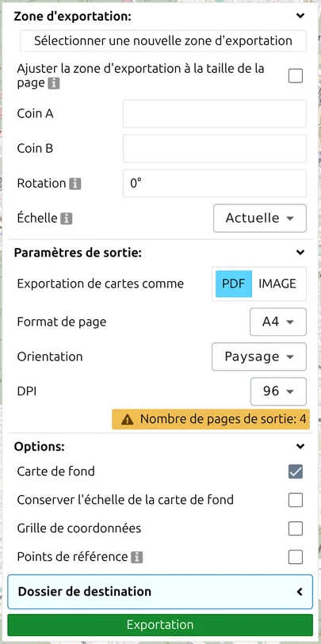Click the 'Options:' heading text
The height and width of the screenshot is (644, 321).
tap(39, 447)
